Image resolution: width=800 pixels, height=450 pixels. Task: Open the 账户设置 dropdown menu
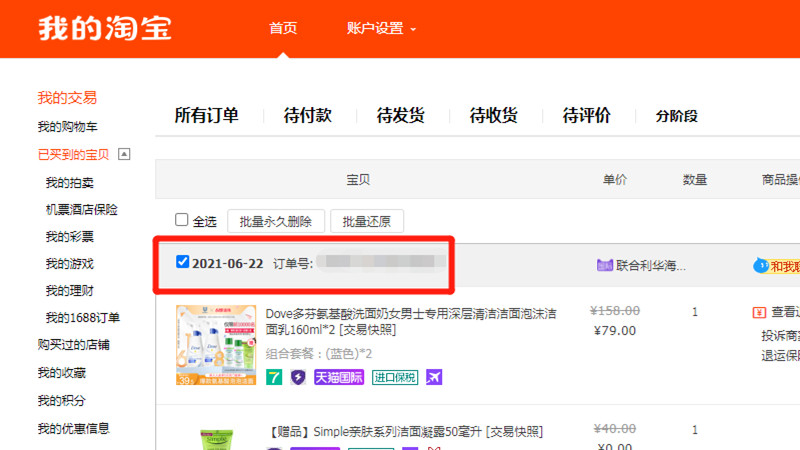point(381,28)
